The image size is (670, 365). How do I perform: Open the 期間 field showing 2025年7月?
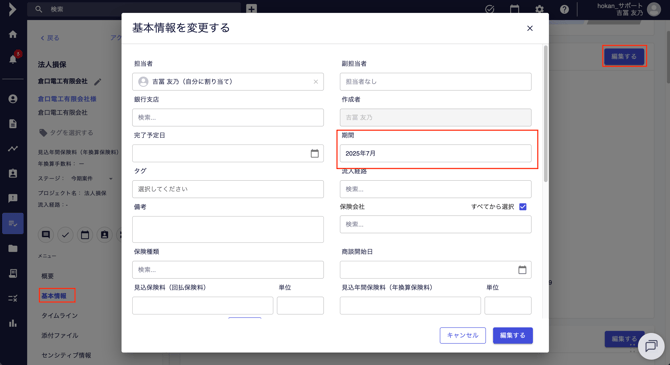pyautogui.click(x=435, y=153)
